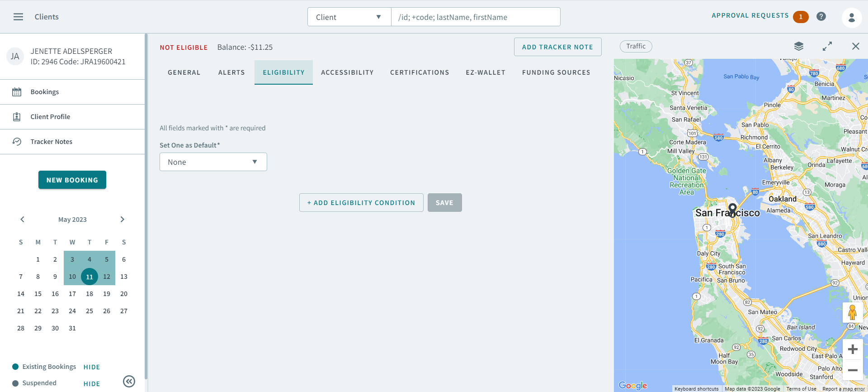Open the map layers icon
This screenshot has width=868, height=392.
[x=798, y=46]
